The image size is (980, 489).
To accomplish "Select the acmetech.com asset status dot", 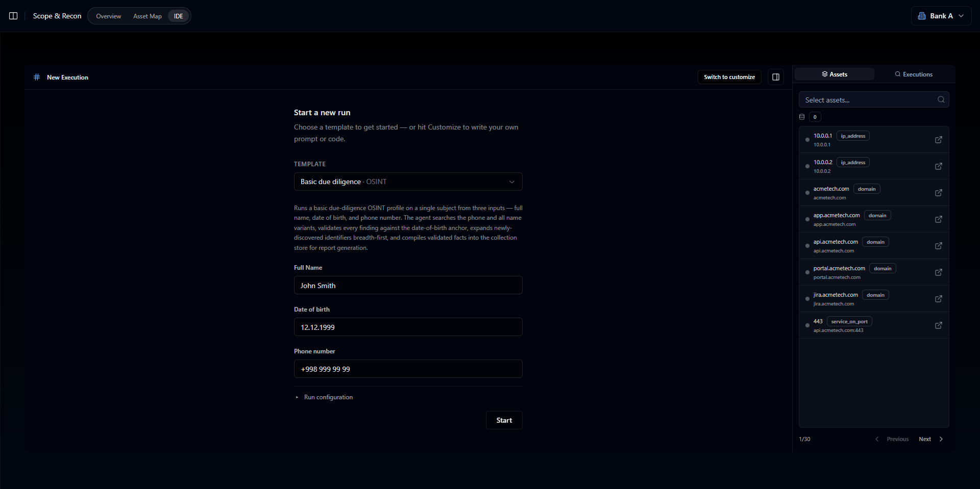I will tap(807, 193).
